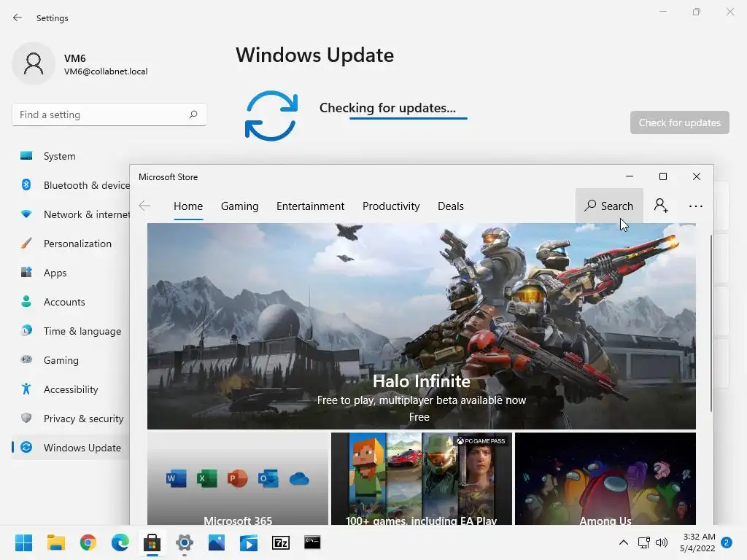Open Time & language settings
The width and height of the screenshot is (747, 560).
[x=71, y=331]
